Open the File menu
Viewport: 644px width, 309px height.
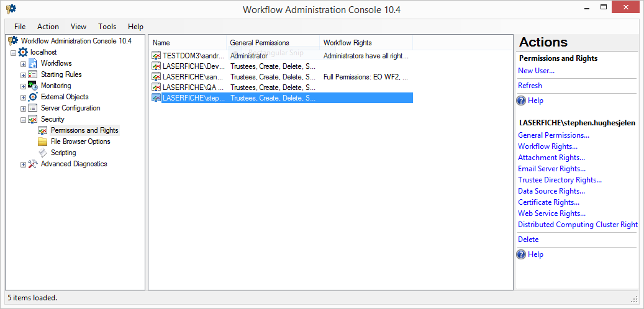coord(20,27)
